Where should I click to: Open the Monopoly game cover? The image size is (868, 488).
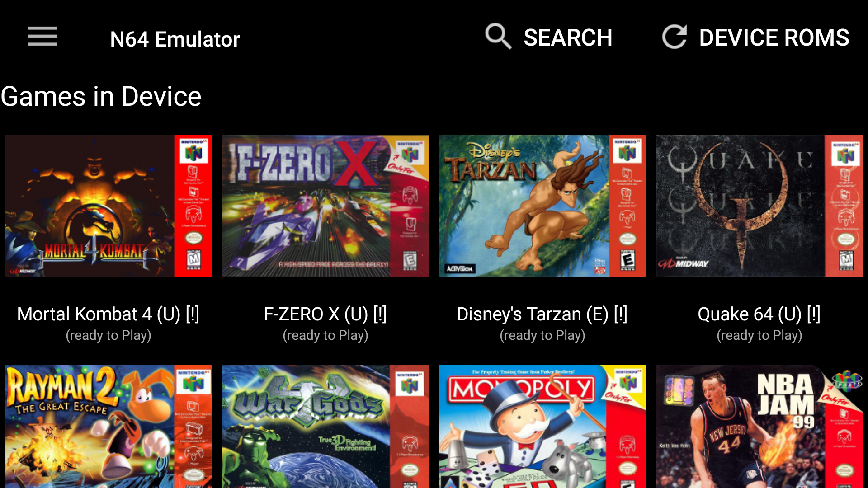pyautogui.click(x=542, y=427)
